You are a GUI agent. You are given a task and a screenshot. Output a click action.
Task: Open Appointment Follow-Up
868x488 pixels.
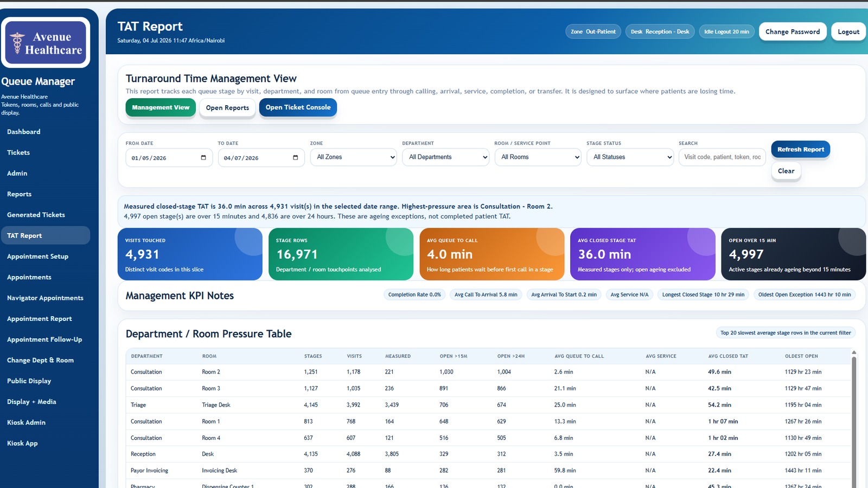tap(46, 339)
